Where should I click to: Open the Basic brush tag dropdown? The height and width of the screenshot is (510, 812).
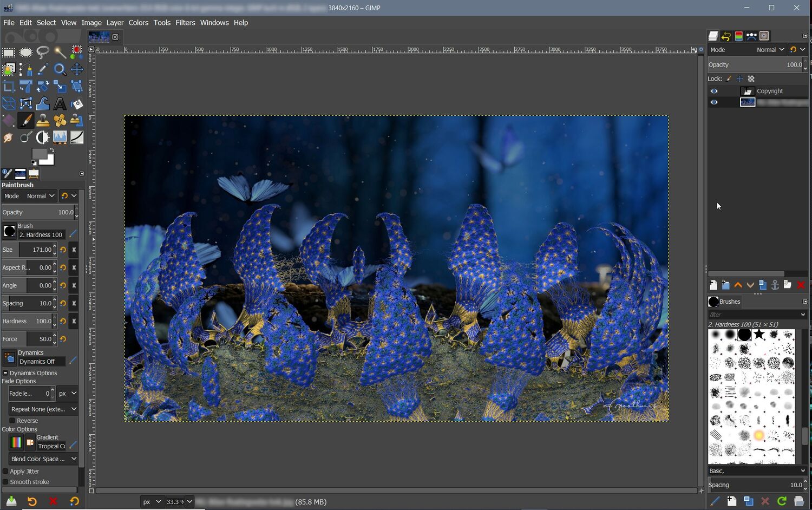click(x=757, y=470)
